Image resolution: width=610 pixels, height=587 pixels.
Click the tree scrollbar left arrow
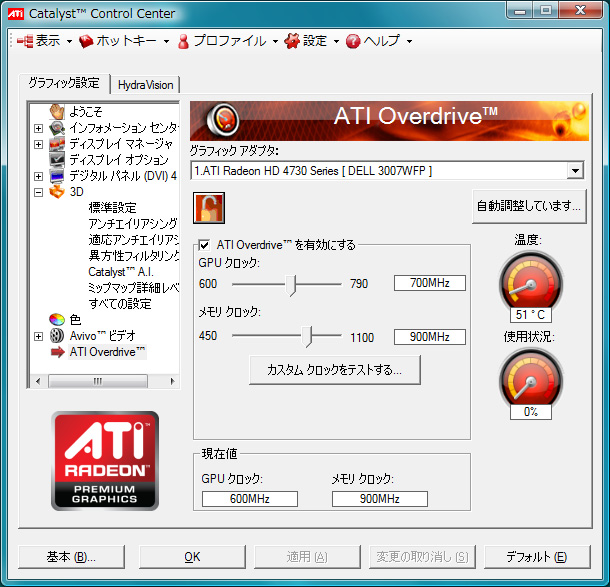pyautogui.click(x=38, y=381)
